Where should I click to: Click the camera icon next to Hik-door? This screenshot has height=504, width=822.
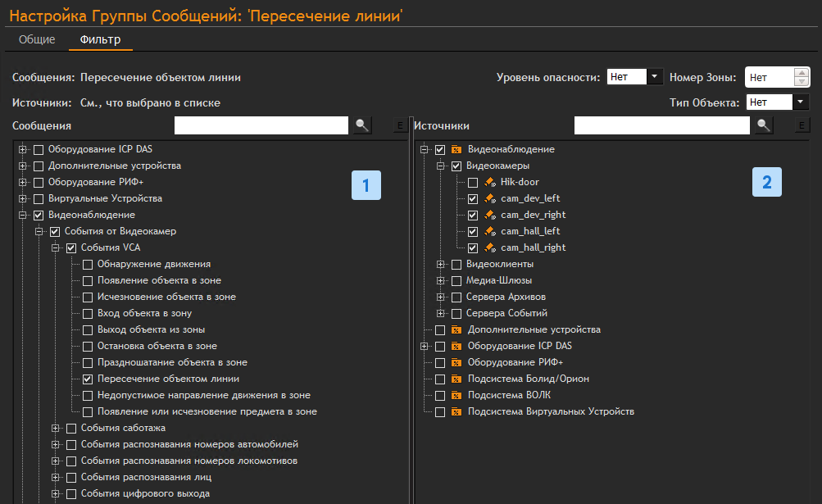click(x=489, y=182)
